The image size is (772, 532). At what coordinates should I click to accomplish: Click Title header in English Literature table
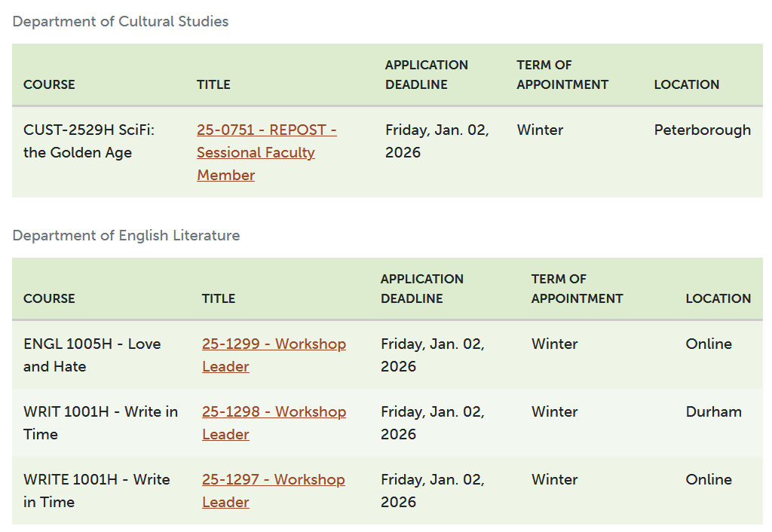coord(219,298)
